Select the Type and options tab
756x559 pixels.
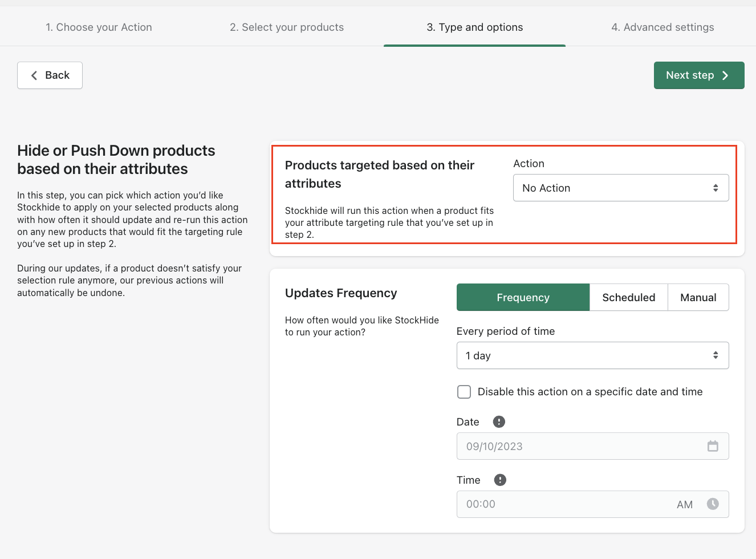pyautogui.click(x=474, y=27)
